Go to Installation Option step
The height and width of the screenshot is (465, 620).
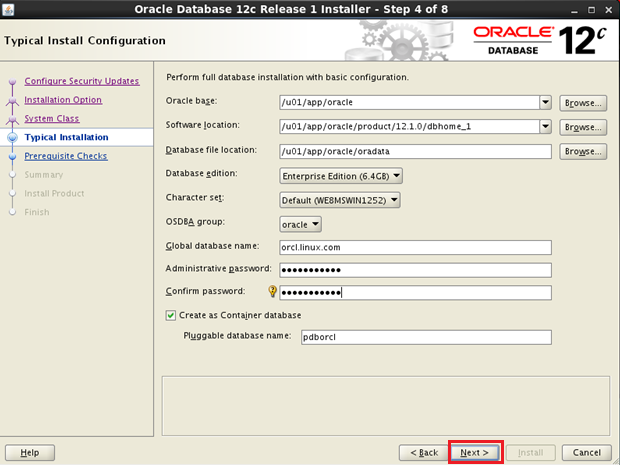[x=63, y=100]
